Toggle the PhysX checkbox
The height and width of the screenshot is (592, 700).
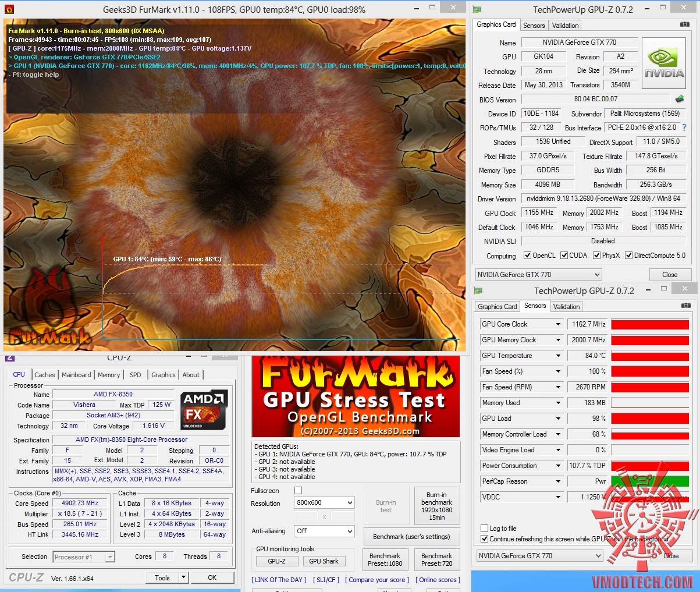pos(596,256)
